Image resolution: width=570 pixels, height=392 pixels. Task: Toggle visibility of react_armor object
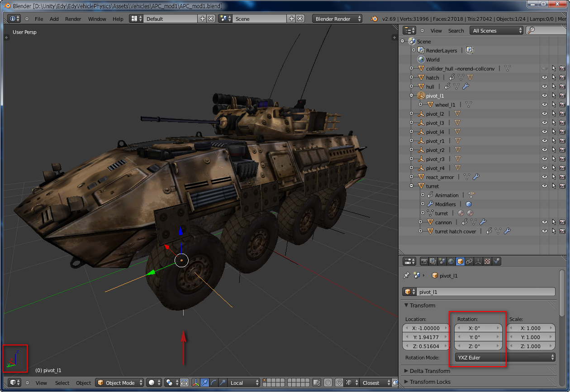pyautogui.click(x=545, y=177)
